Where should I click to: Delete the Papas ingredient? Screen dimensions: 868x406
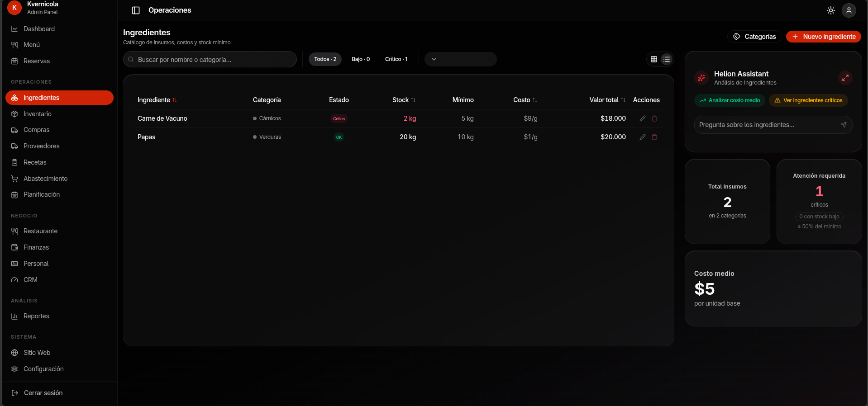(x=654, y=137)
